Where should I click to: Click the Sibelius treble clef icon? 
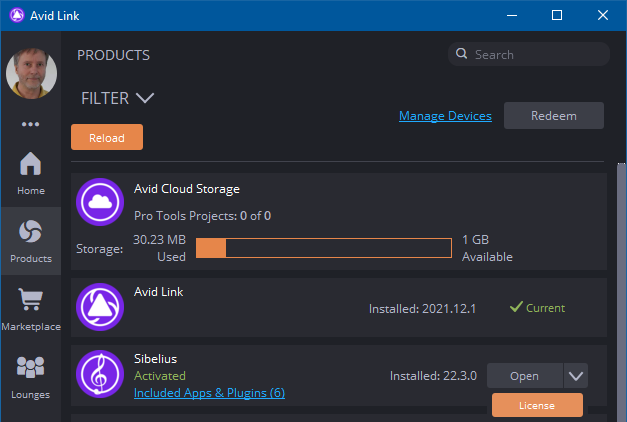[x=100, y=376]
